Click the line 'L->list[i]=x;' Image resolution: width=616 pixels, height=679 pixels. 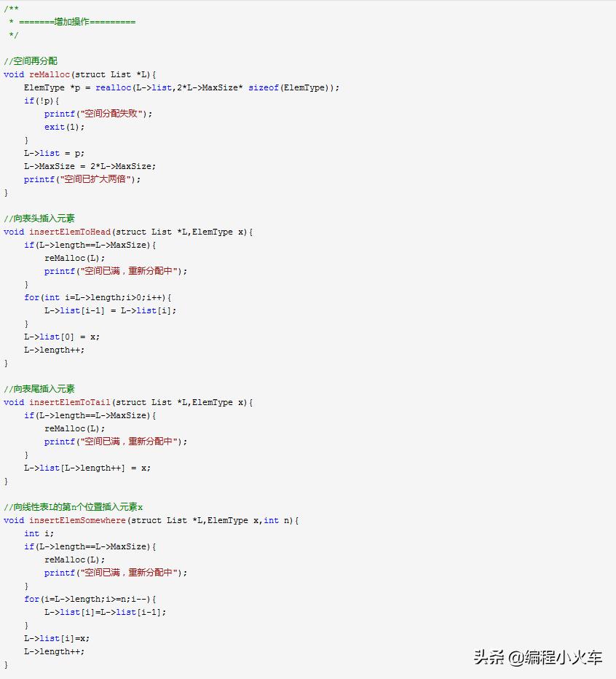(57, 638)
